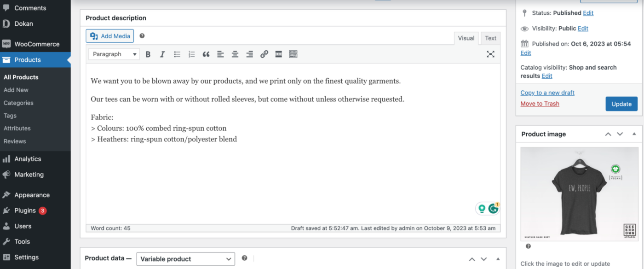
Task: Collapse the Product image panel
Action: (635, 134)
